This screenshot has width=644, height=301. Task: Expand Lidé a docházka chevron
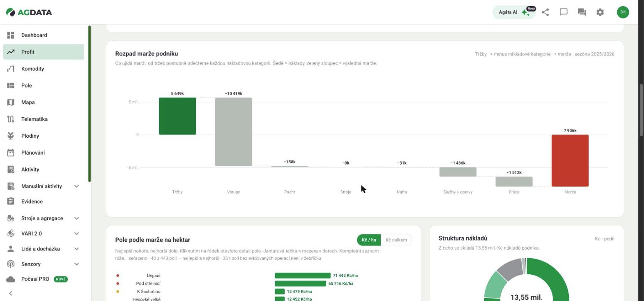point(76,249)
